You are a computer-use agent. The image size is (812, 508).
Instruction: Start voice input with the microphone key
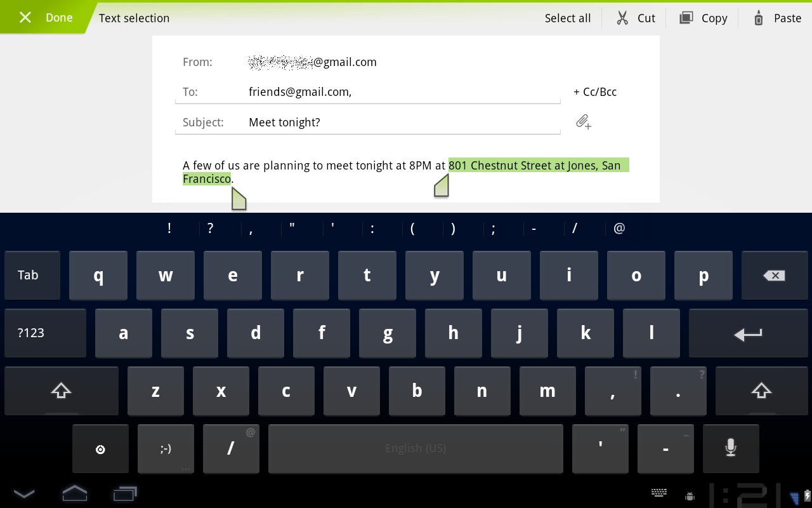pos(730,448)
